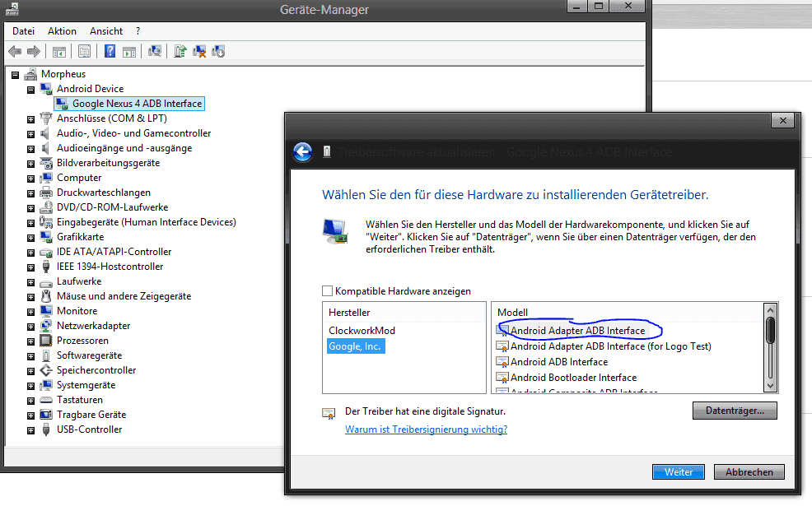This screenshot has width=812, height=506.
Task: Expand the Systemgeräte node
Action: point(30,387)
